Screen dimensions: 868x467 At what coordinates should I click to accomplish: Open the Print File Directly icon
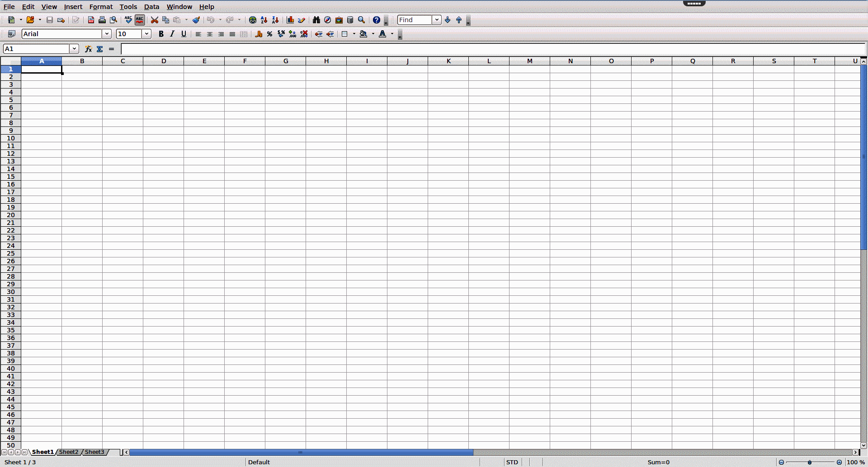[102, 20]
